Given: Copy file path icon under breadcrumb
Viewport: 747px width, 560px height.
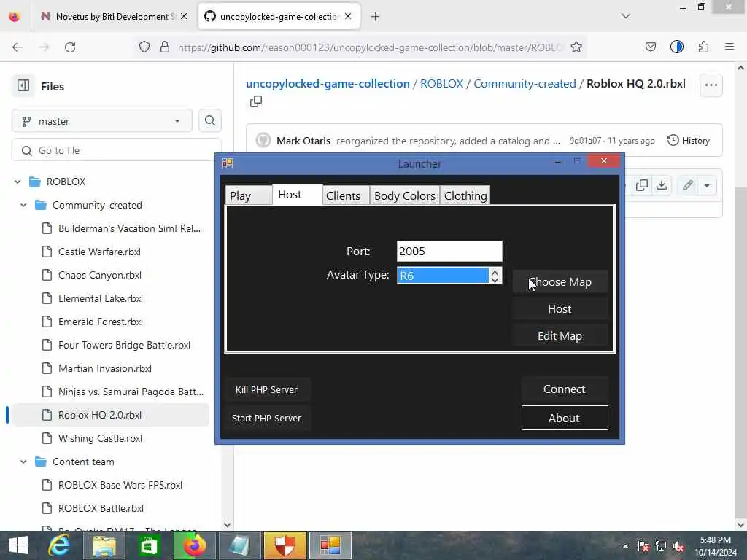Looking at the screenshot, I should 256,101.
